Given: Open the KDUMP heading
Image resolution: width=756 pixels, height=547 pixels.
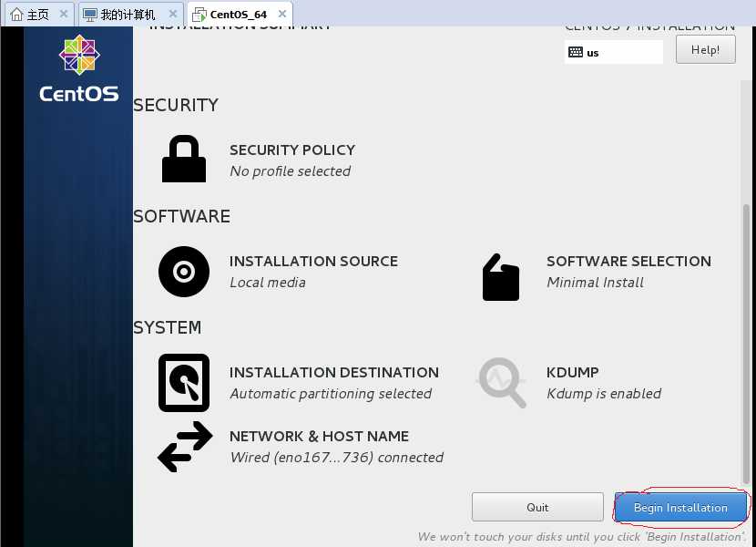Looking at the screenshot, I should tap(572, 372).
